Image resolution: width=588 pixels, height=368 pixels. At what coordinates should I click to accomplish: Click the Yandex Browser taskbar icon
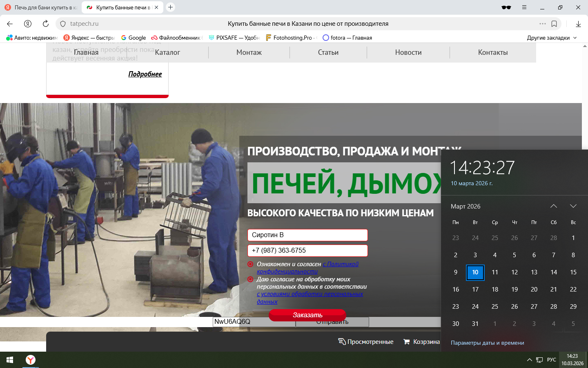click(x=31, y=360)
